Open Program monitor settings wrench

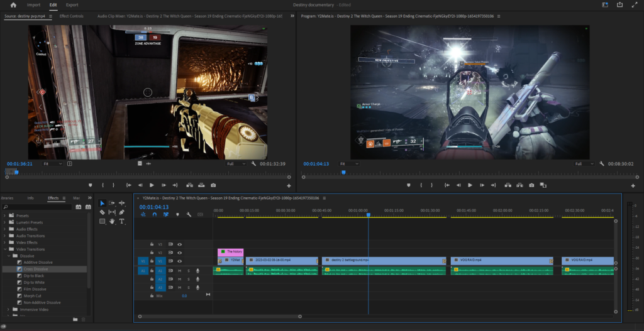(602, 164)
